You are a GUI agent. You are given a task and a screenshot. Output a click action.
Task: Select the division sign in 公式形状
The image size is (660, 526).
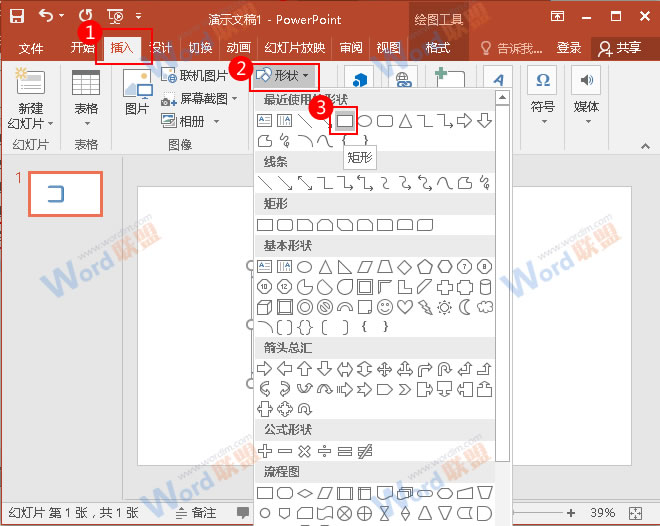[x=325, y=452]
